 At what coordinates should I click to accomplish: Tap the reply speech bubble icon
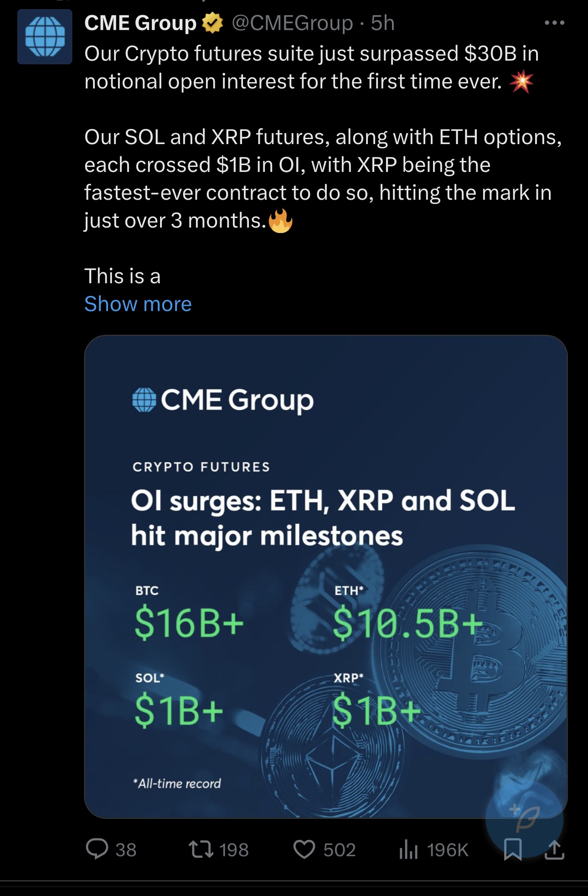point(97,849)
